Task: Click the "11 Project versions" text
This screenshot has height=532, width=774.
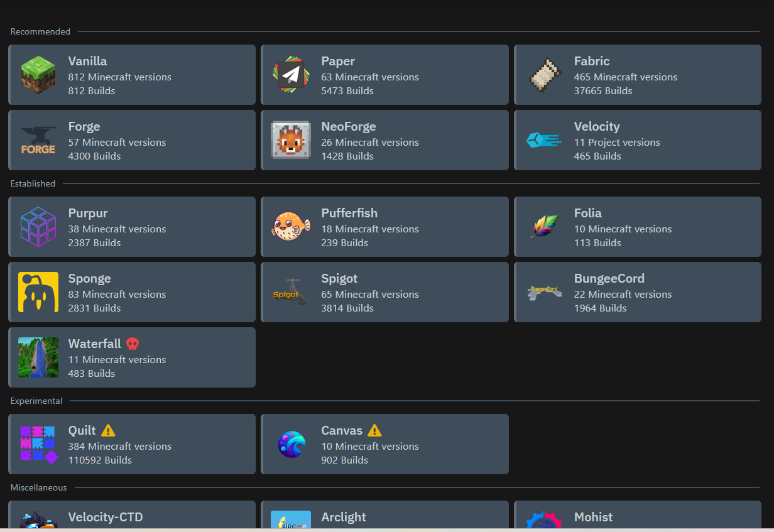Action: pyautogui.click(x=617, y=142)
